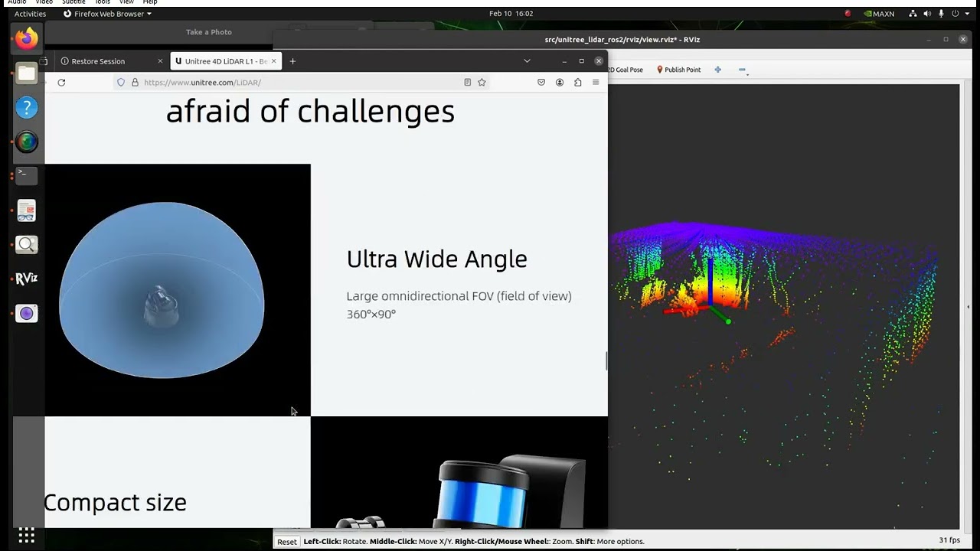This screenshot has width=980, height=551.
Task: Launch the Terminal from the dock
Action: point(27,175)
